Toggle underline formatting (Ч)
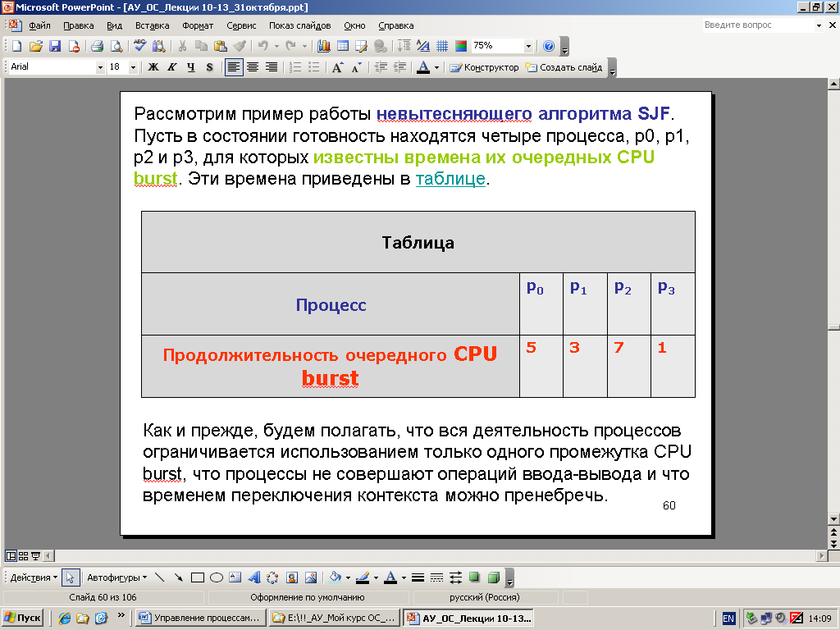Viewport: 840px width, 630px height. [x=190, y=67]
